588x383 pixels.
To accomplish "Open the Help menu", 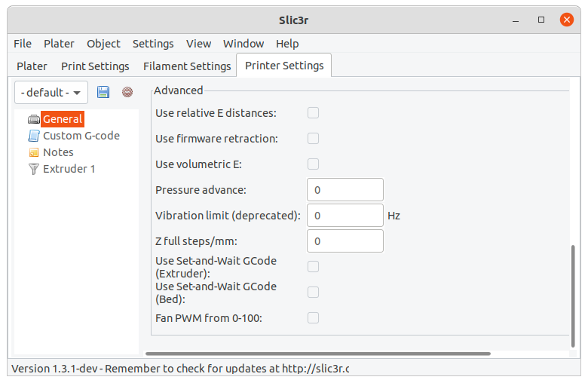I will pos(287,44).
